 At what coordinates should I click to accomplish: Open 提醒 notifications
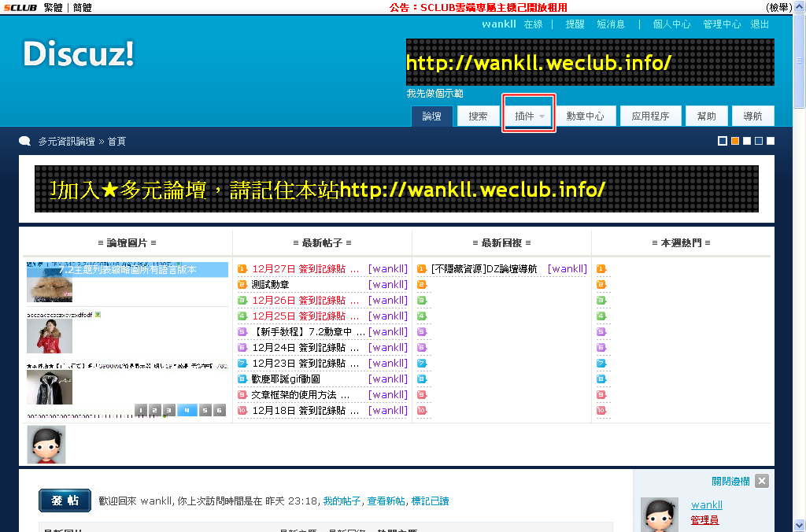point(575,24)
